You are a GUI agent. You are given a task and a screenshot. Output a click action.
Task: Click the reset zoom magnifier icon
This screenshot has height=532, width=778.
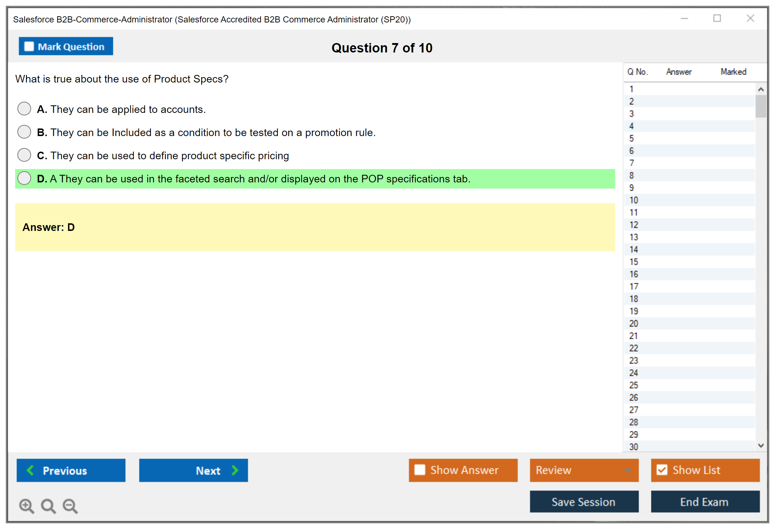48,506
